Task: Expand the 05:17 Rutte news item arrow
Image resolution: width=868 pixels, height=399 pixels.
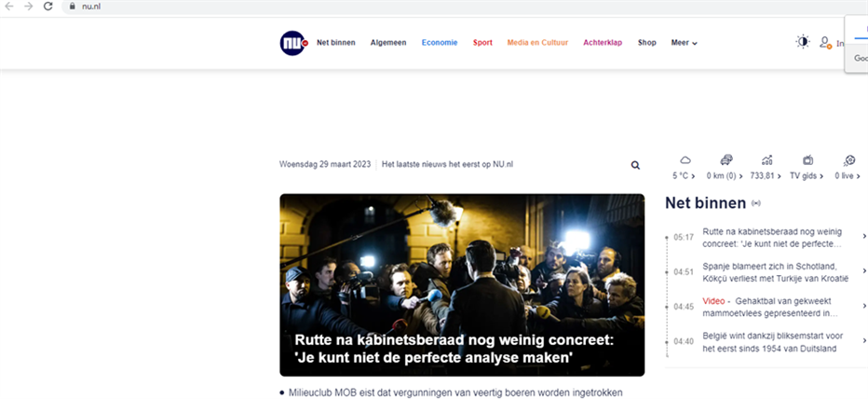Action: point(864,237)
